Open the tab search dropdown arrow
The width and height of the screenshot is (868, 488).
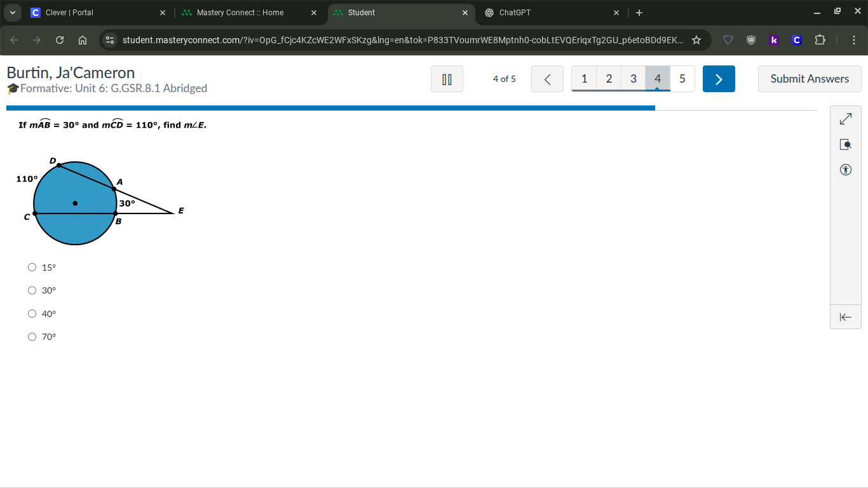(12, 13)
